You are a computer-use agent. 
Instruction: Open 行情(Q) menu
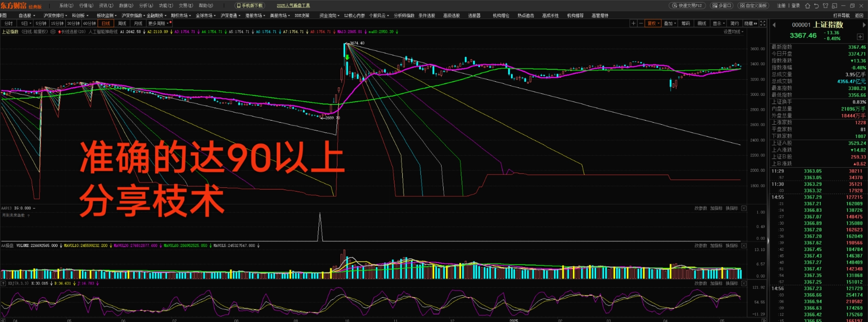[86, 5]
